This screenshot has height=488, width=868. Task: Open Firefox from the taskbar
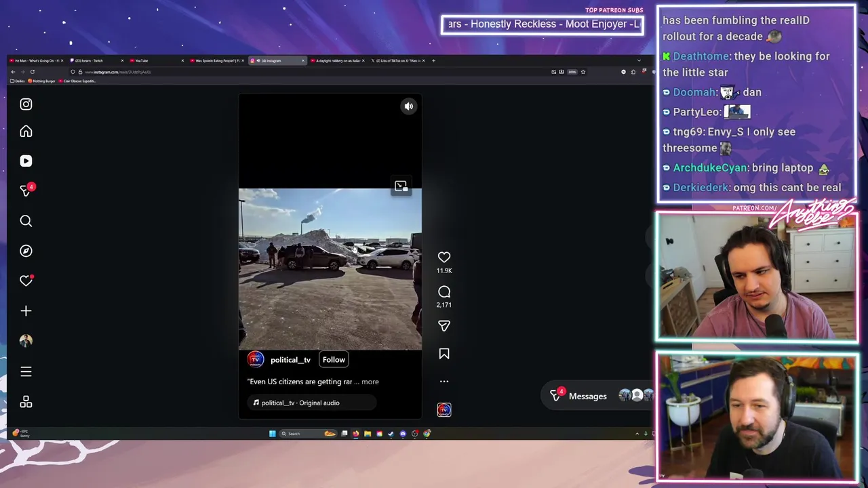[355, 434]
